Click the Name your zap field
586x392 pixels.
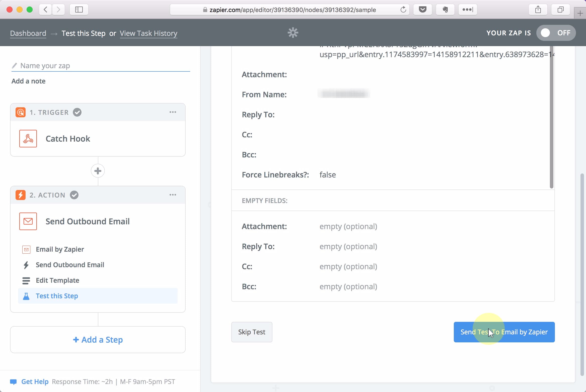click(x=101, y=65)
